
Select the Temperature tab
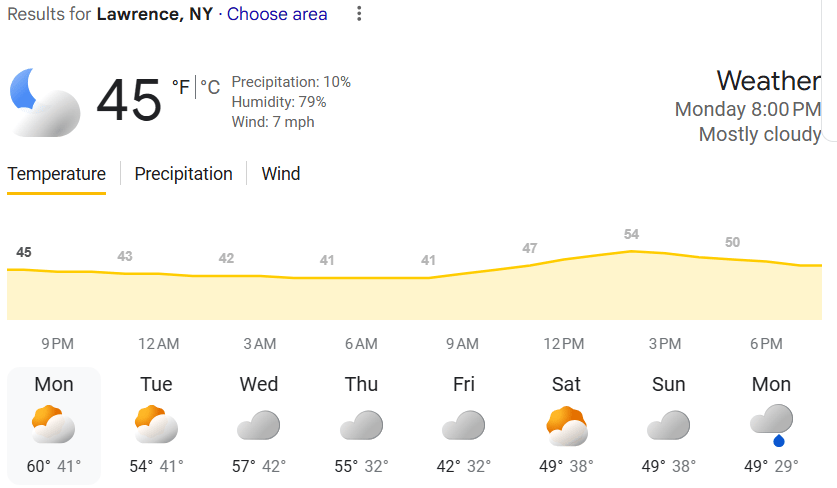pyautogui.click(x=56, y=174)
